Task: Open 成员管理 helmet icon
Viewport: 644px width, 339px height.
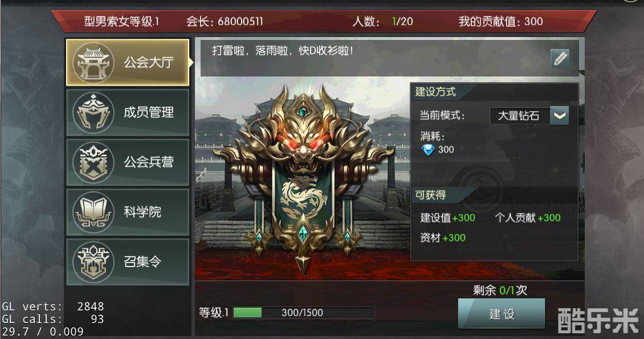Action: click(93, 112)
